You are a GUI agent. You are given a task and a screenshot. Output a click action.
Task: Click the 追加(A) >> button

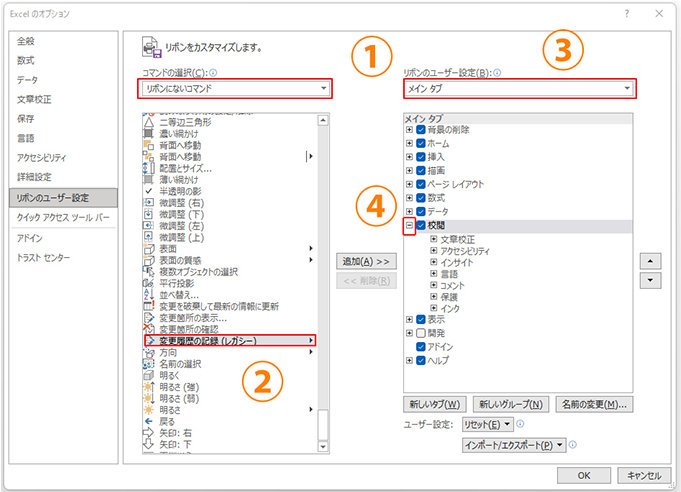pyautogui.click(x=366, y=261)
